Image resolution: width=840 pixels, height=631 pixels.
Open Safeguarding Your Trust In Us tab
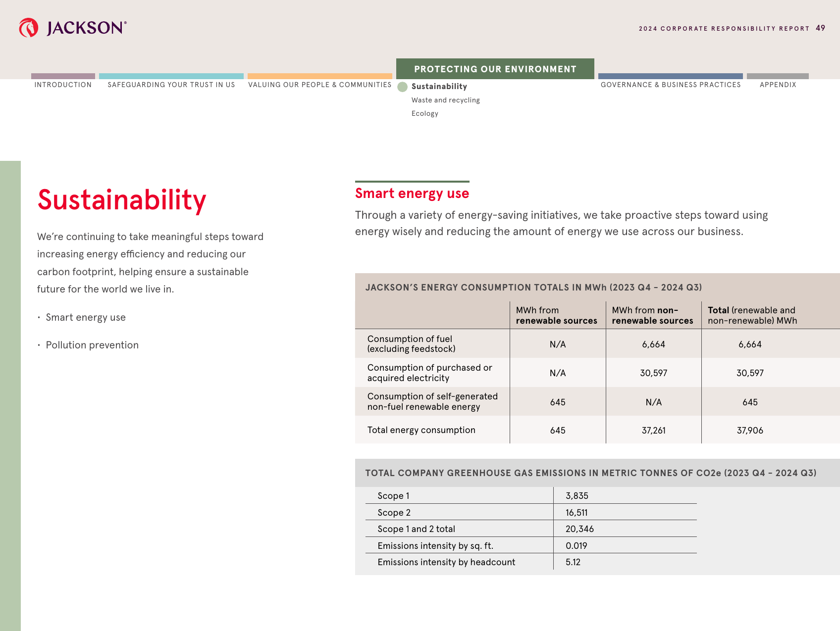click(171, 85)
